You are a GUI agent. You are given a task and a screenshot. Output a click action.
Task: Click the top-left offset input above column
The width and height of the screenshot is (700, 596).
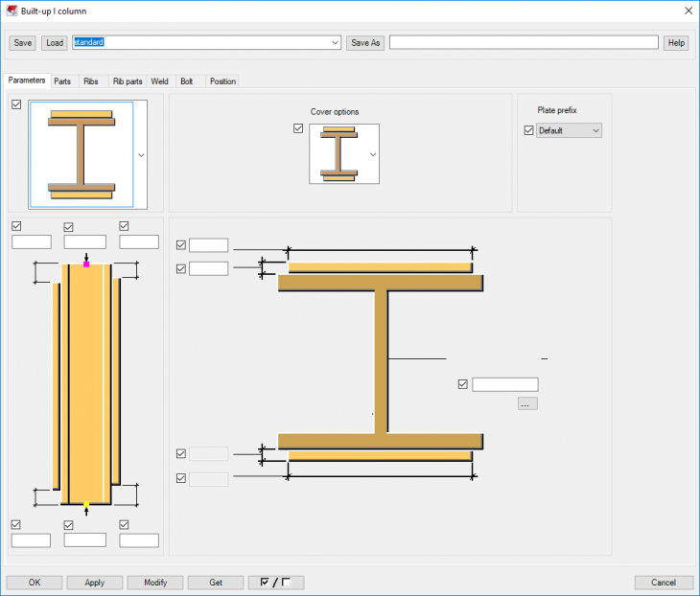tap(32, 241)
